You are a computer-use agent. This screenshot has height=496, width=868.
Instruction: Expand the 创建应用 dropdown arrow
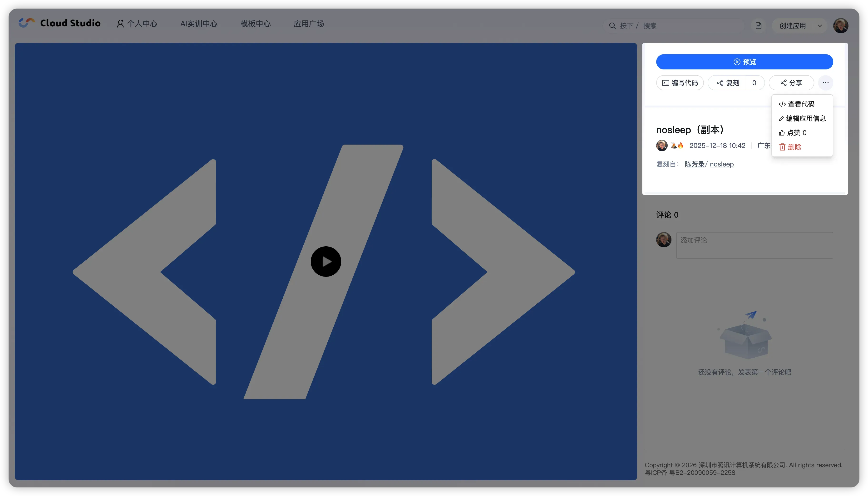pos(820,26)
